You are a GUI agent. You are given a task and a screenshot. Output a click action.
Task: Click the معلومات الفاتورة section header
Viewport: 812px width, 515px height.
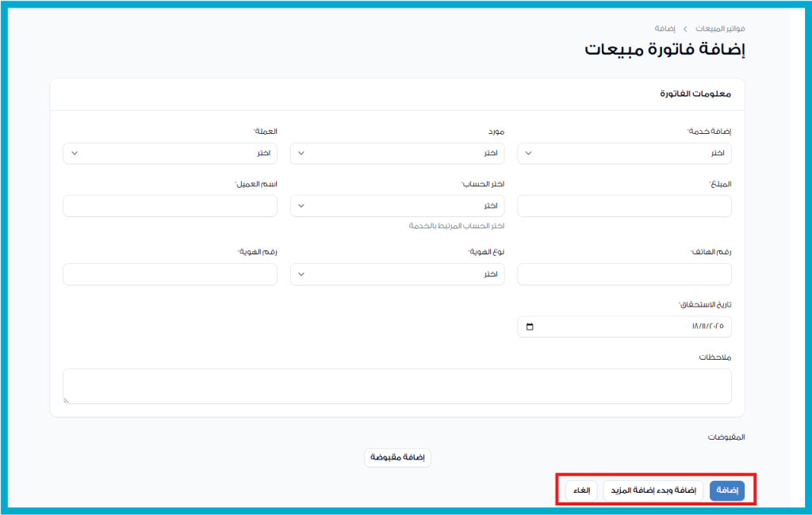coord(695,94)
